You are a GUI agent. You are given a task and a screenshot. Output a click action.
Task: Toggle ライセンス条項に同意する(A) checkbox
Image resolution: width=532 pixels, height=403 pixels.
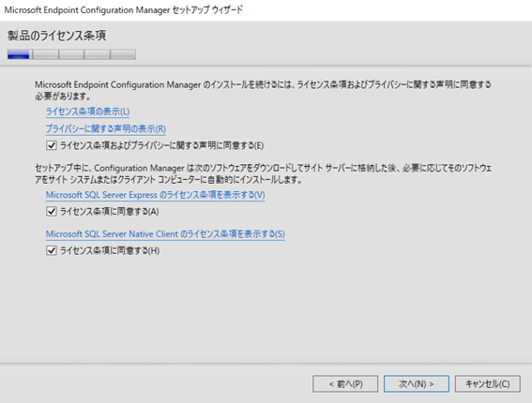click(x=52, y=212)
